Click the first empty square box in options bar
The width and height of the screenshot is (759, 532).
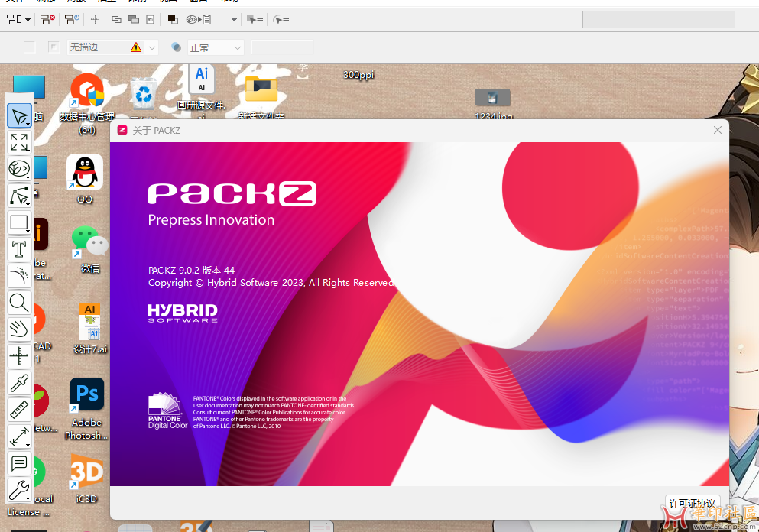(30, 47)
